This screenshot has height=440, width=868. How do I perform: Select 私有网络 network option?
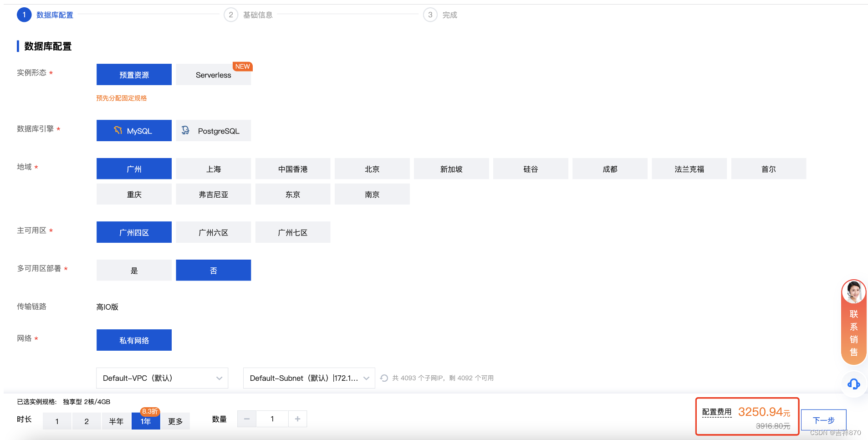pyautogui.click(x=134, y=340)
